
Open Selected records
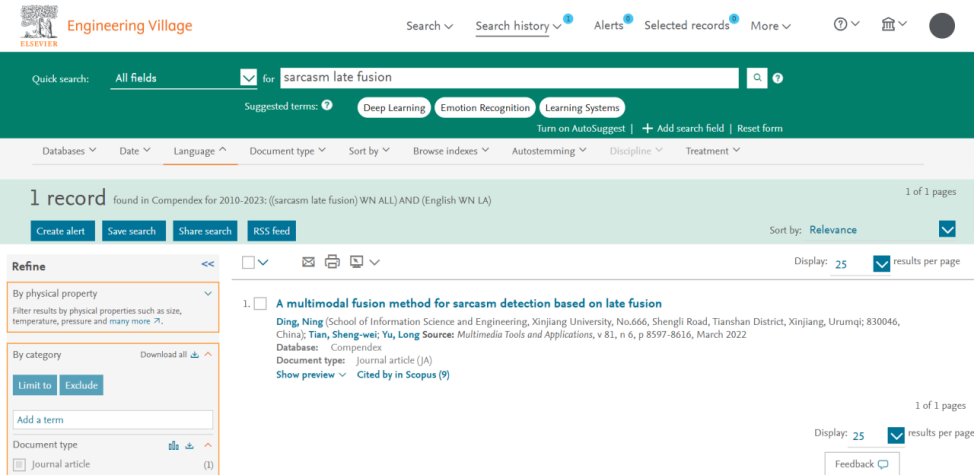[x=686, y=26]
